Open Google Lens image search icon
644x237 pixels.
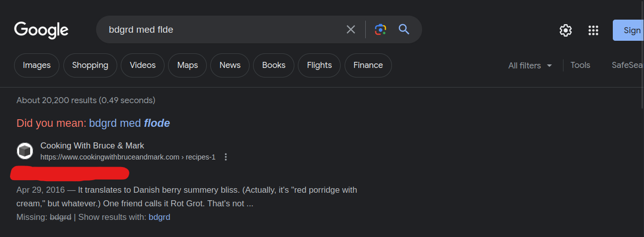[x=381, y=30]
